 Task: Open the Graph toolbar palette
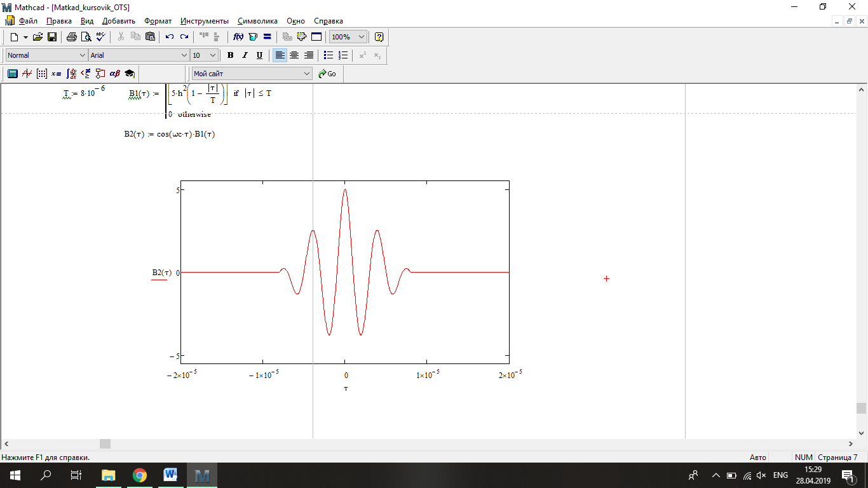pos(27,74)
